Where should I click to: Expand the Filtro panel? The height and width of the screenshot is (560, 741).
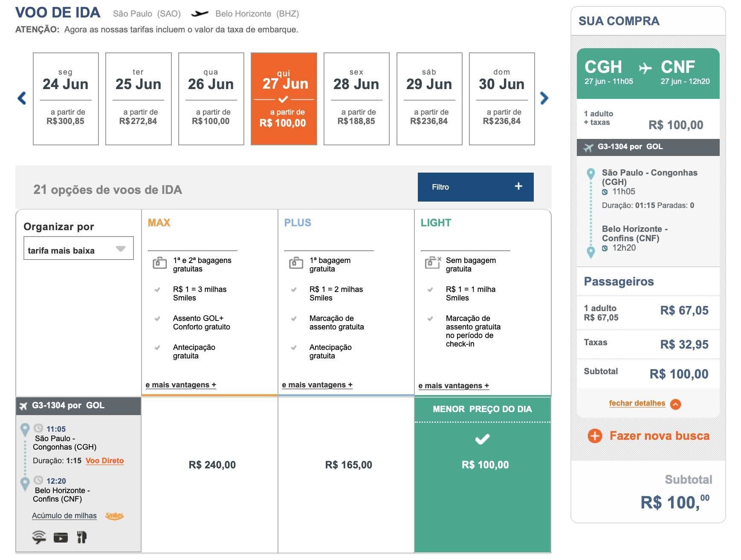475,187
